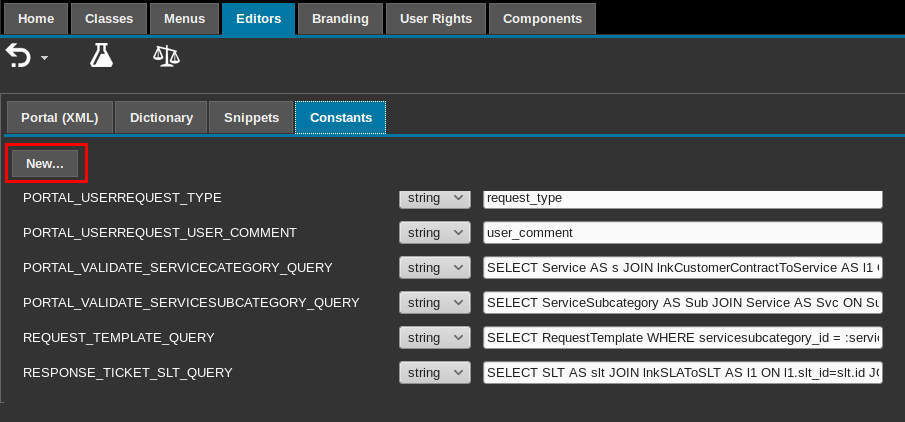Image resolution: width=905 pixels, height=422 pixels.
Task: Switch to the Home tab
Action: 36,18
